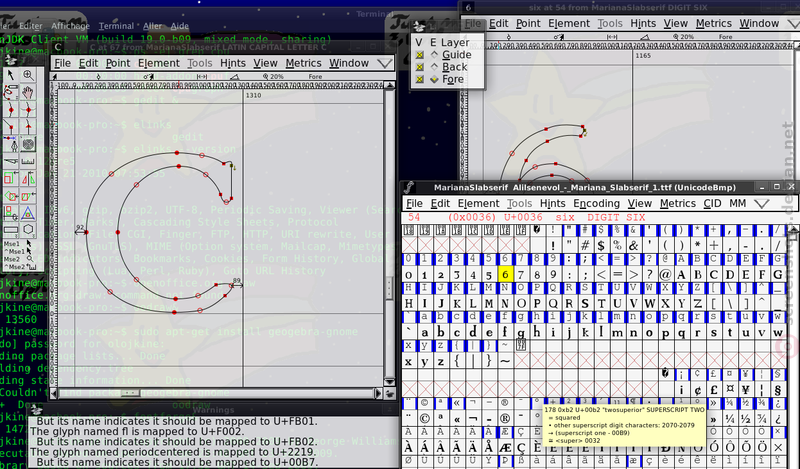This screenshot has width=800, height=469.
Task: Select the Pointer tool in the tool palette
Action: point(11,75)
